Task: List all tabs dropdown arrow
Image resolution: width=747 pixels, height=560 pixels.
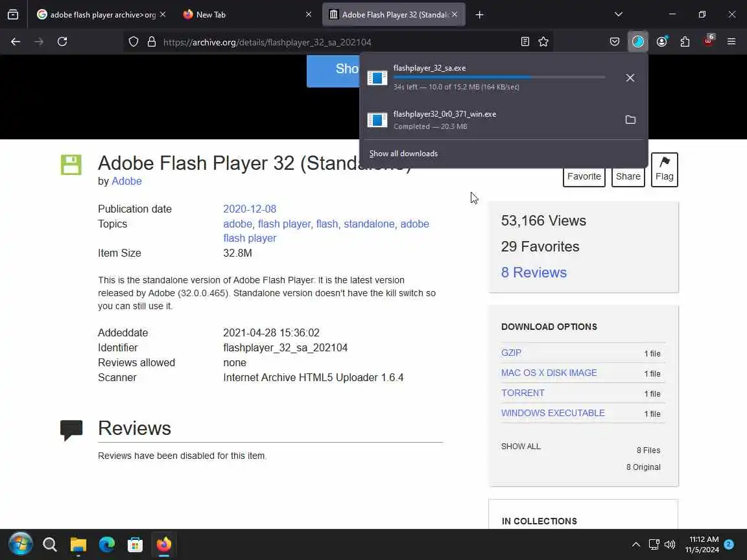Action: pyautogui.click(x=619, y=14)
